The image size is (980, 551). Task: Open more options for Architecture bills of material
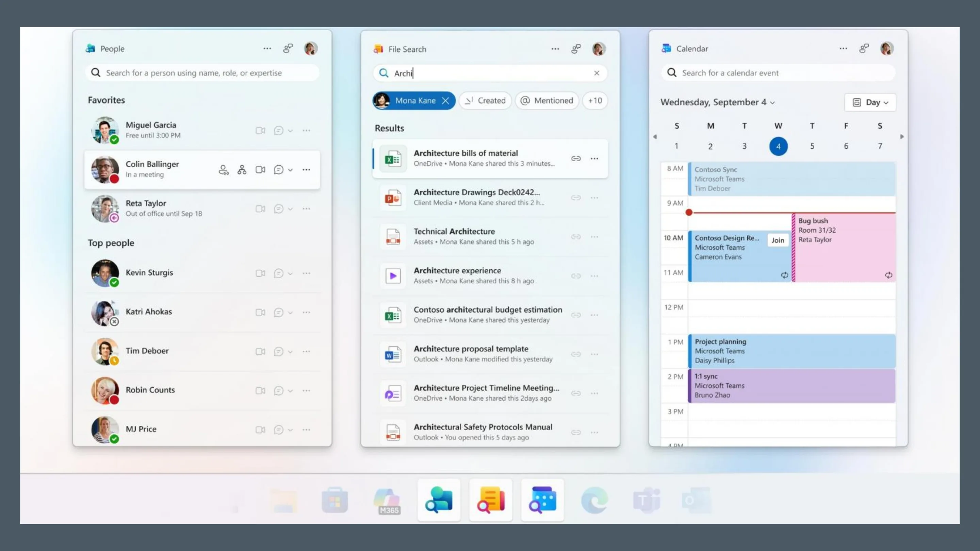pos(594,158)
